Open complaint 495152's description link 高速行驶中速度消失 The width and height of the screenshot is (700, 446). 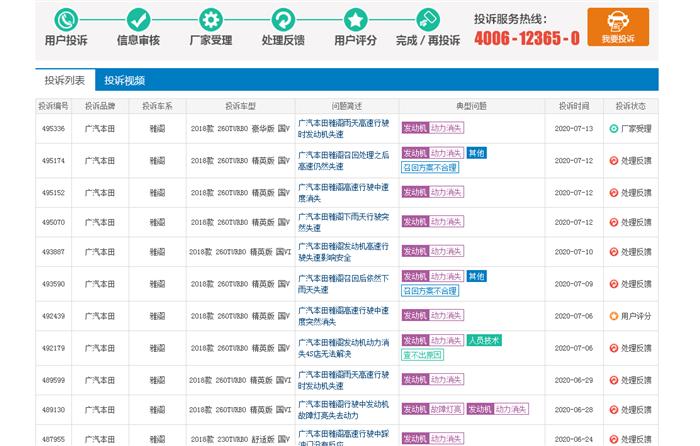343,193
